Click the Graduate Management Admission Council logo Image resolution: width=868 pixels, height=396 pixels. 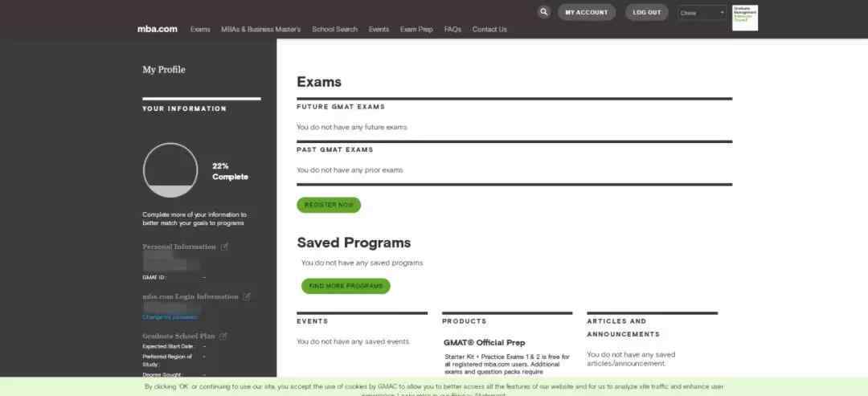[745, 18]
